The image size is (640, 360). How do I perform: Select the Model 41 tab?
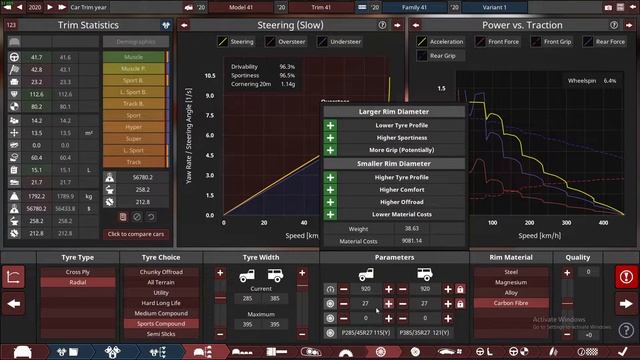[241, 7]
